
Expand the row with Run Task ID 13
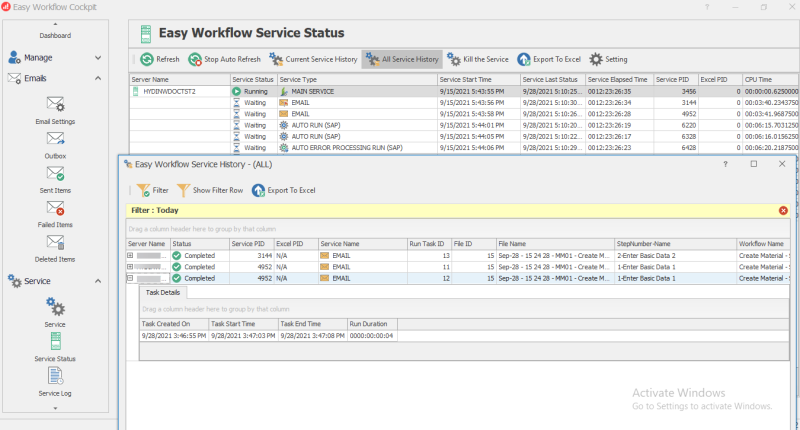pos(130,256)
